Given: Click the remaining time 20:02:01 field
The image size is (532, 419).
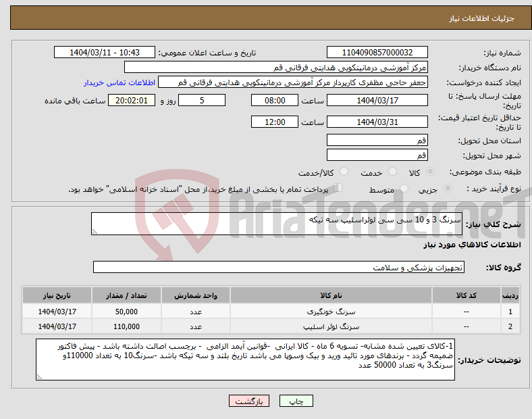Looking at the screenshot, I should 132,100.
